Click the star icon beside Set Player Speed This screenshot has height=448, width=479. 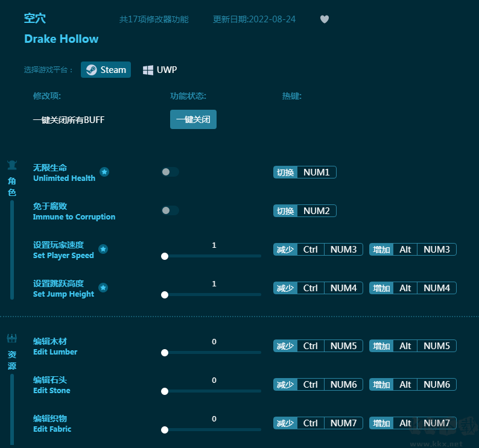point(103,250)
